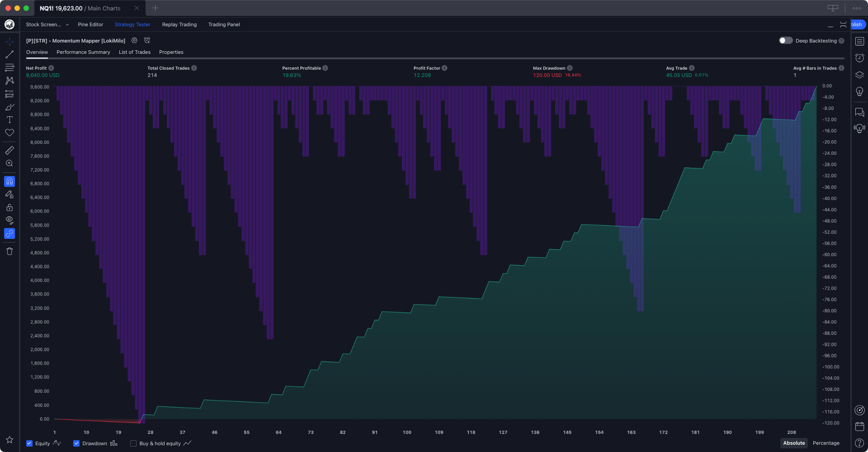Screen dimensions: 868x452
Task: Click the Publish button
Action: (x=858, y=24)
